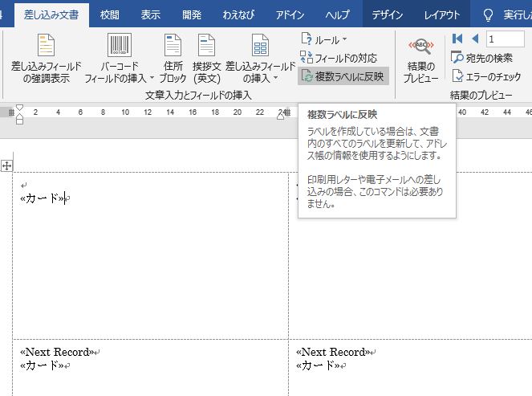Open the 校閲 review tab
This screenshot has width=532, height=396.
[x=110, y=15]
